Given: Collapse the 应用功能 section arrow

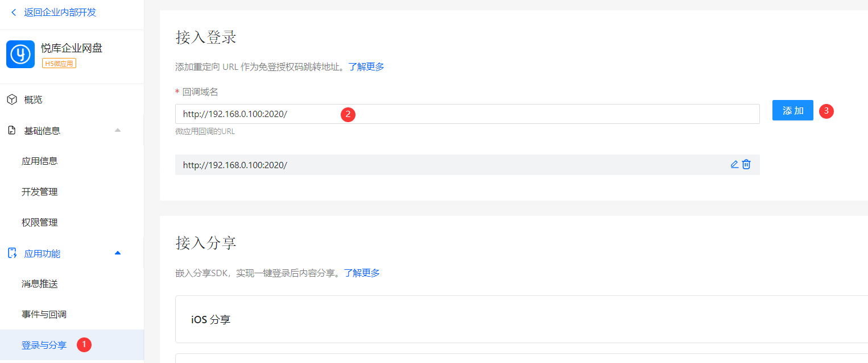Looking at the screenshot, I should [x=118, y=253].
